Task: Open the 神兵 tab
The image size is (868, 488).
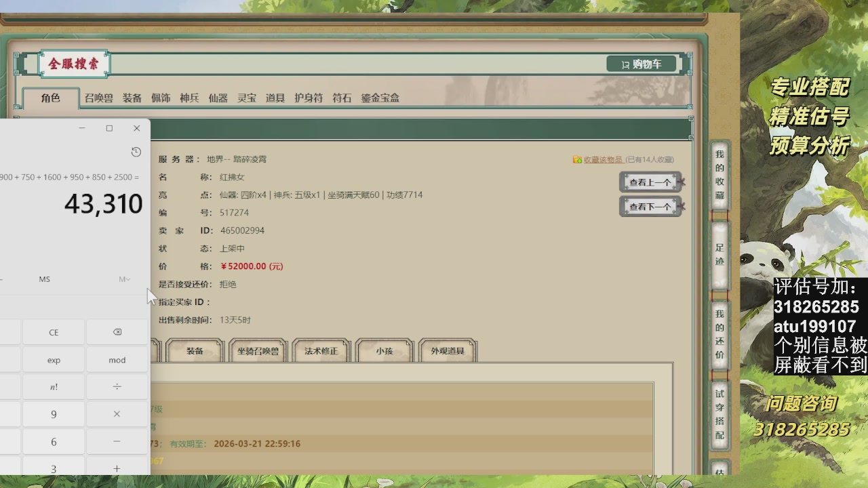Action: tap(189, 98)
